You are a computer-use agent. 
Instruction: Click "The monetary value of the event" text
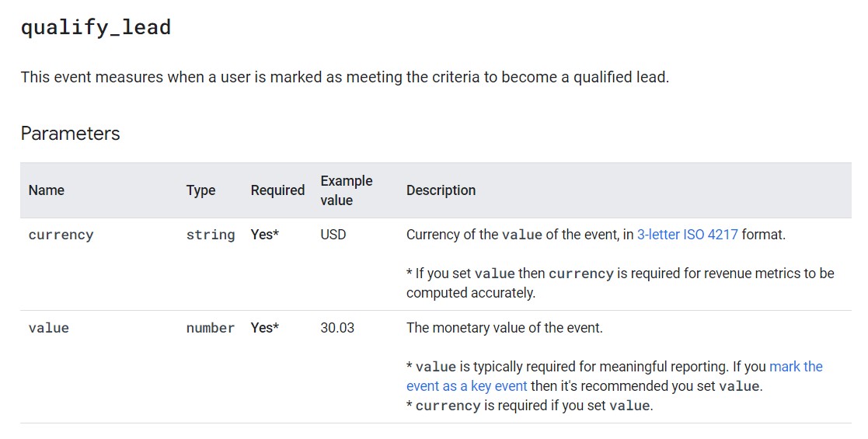[x=504, y=328]
